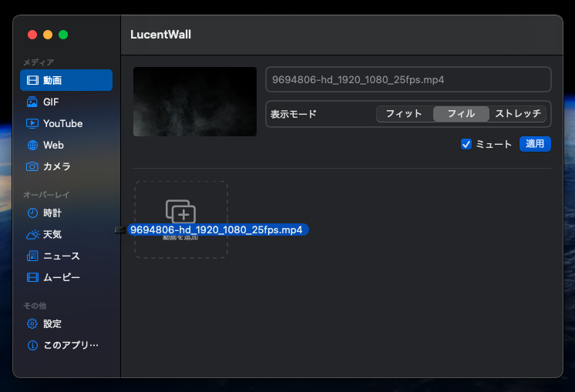Click the dark video preview thumbnail
The width and height of the screenshot is (575, 392).
(195, 102)
